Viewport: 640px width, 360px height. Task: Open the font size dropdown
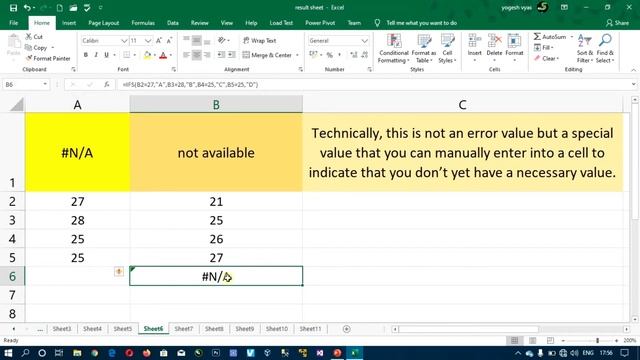[x=148, y=41]
